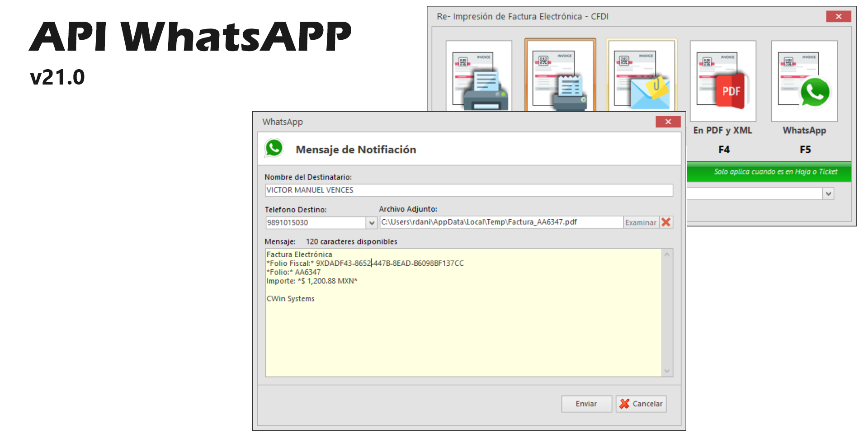868x443 pixels.
Task: Click the green Solo aplica cuando banner
Action: (769, 172)
